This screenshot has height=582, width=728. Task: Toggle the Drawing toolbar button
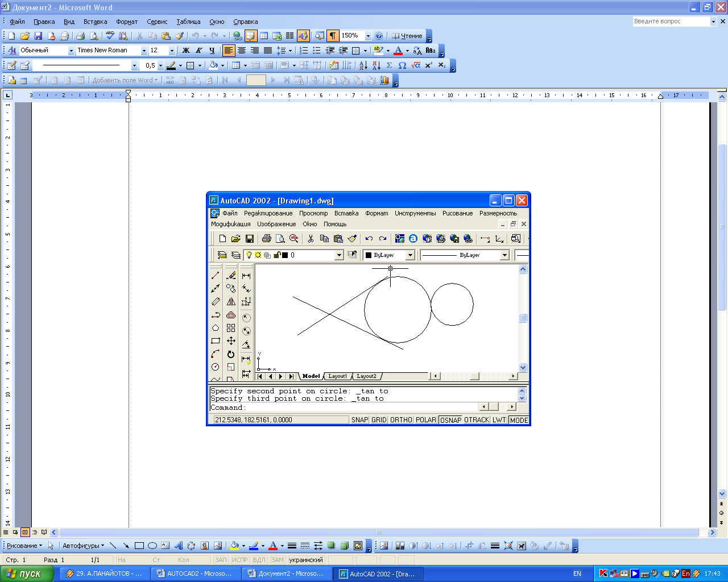(303, 36)
